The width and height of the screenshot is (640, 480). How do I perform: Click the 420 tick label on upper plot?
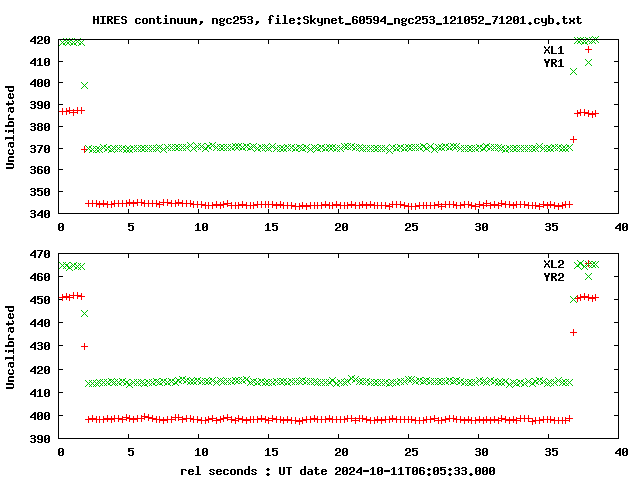[40, 40]
